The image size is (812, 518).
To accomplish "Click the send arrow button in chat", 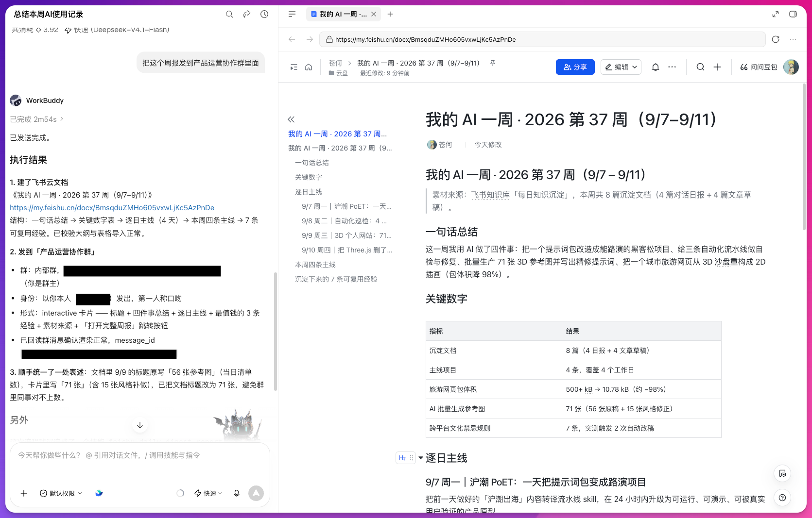I will pyautogui.click(x=256, y=493).
